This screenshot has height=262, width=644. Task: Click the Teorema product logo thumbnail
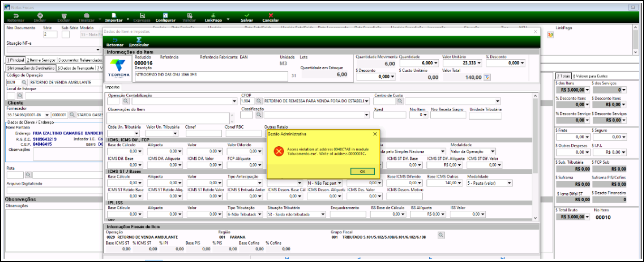pos(118,68)
